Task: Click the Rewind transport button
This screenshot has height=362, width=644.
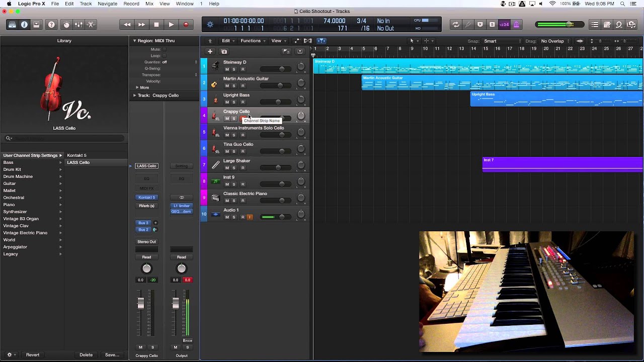Action: pos(127,25)
